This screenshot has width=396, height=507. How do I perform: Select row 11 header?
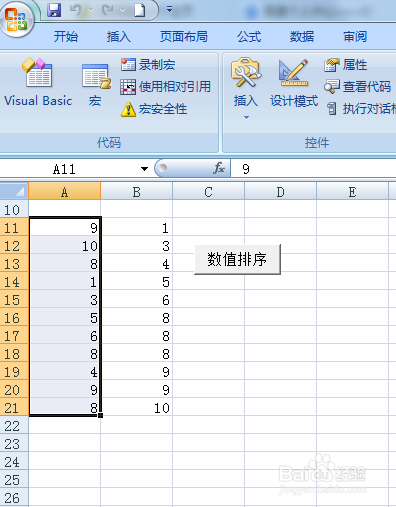pyautogui.click(x=14, y=227)
